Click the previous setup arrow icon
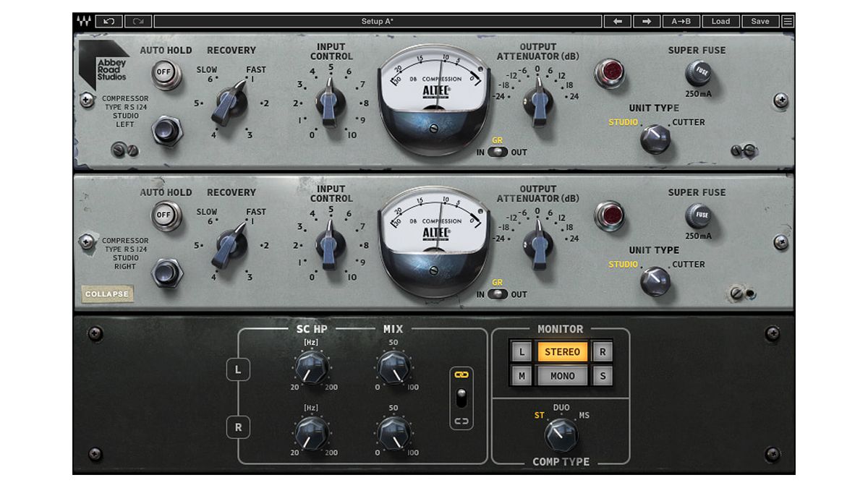This screenshot has height=488, width=868. pyautogui.click(x=618, y=21)
